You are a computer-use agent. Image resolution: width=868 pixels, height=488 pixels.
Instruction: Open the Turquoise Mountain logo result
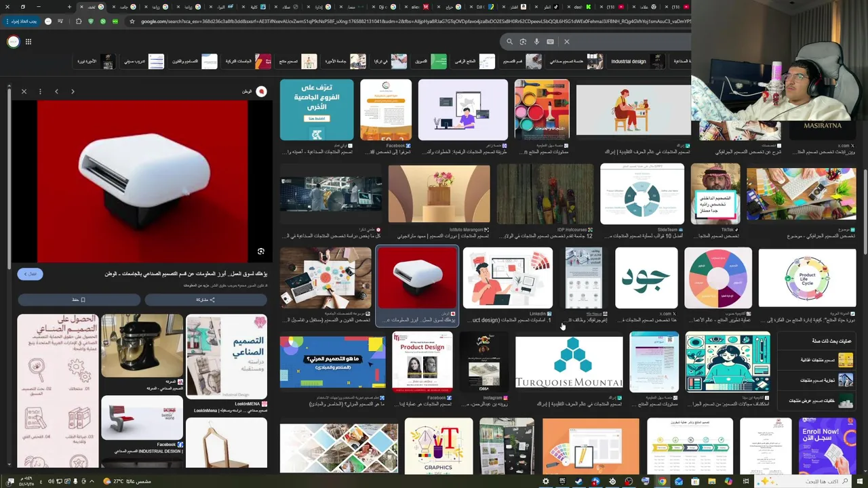click(569, 363)
